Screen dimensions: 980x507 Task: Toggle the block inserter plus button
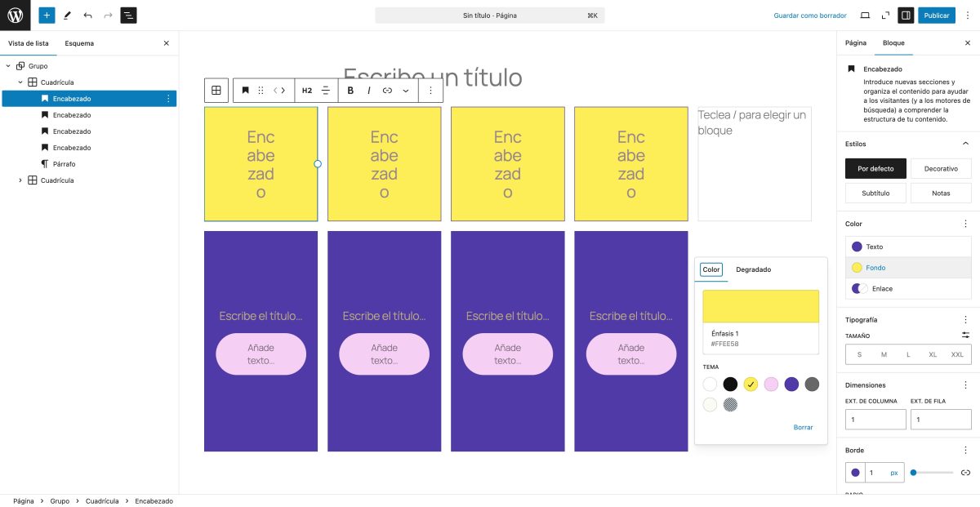[47, 15]
